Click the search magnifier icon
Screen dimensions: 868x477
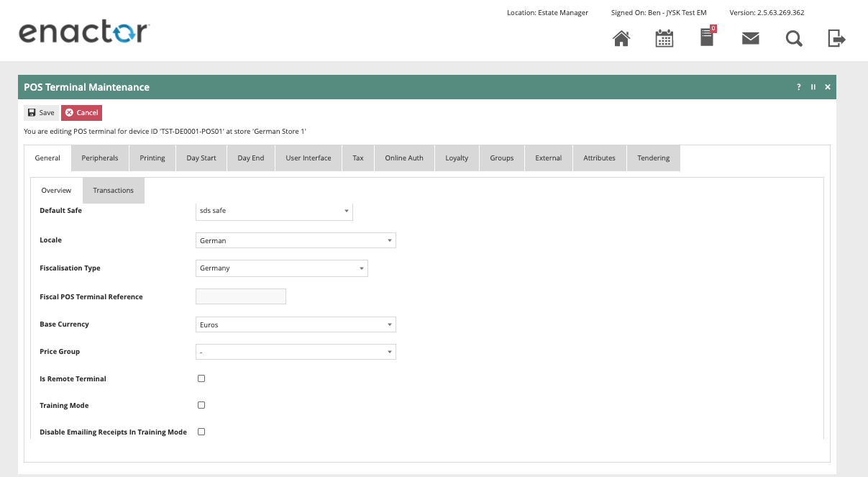(x=793, y=38)
